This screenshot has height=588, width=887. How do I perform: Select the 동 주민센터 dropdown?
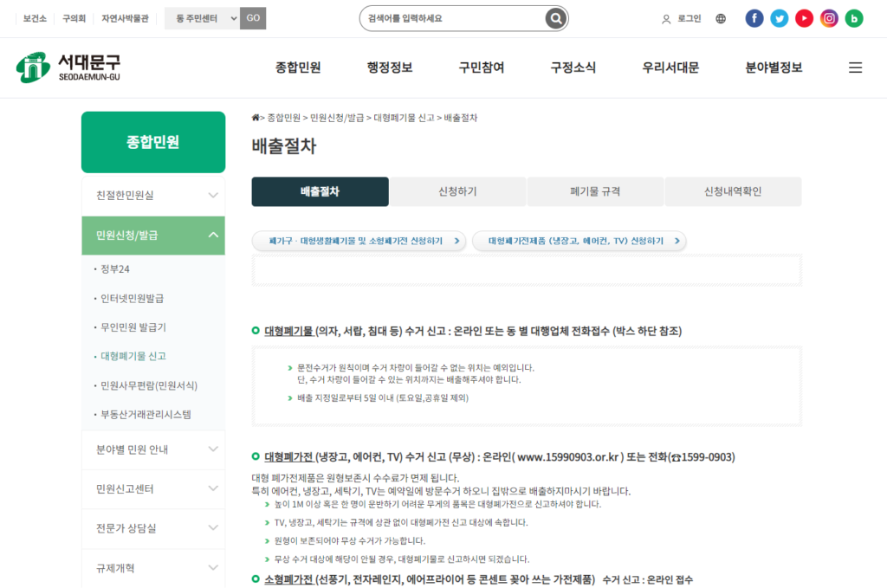click(202, 19)
